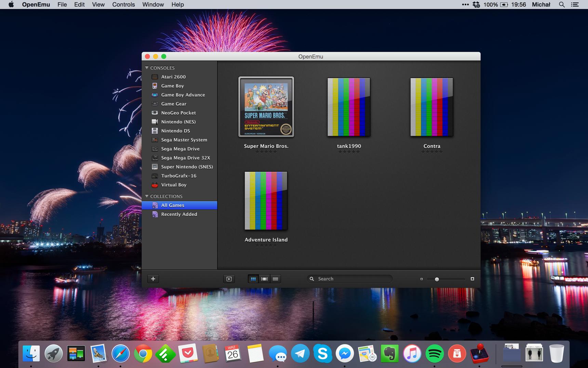Open Skype from the Dock
This screenshot has height=368, width=588.
pyautogui.click(x=322, y=354)
